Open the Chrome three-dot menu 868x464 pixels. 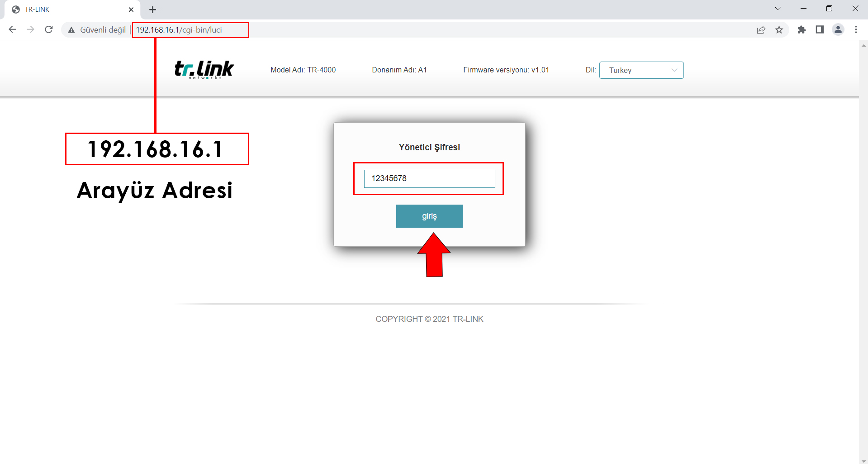[856, 30]
